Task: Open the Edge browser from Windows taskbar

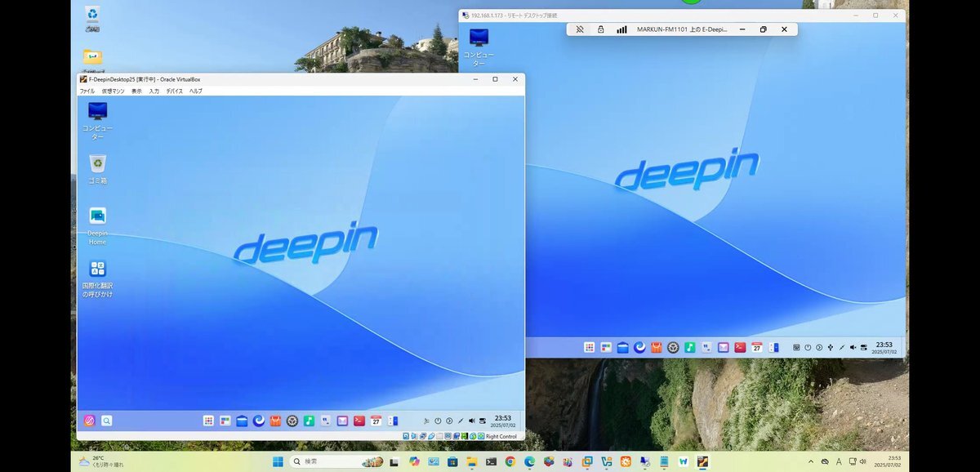Action: pos(529,461)
